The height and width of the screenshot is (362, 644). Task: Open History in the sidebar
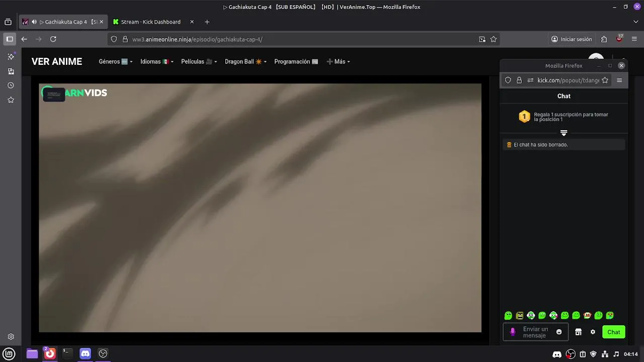point(11,85)
